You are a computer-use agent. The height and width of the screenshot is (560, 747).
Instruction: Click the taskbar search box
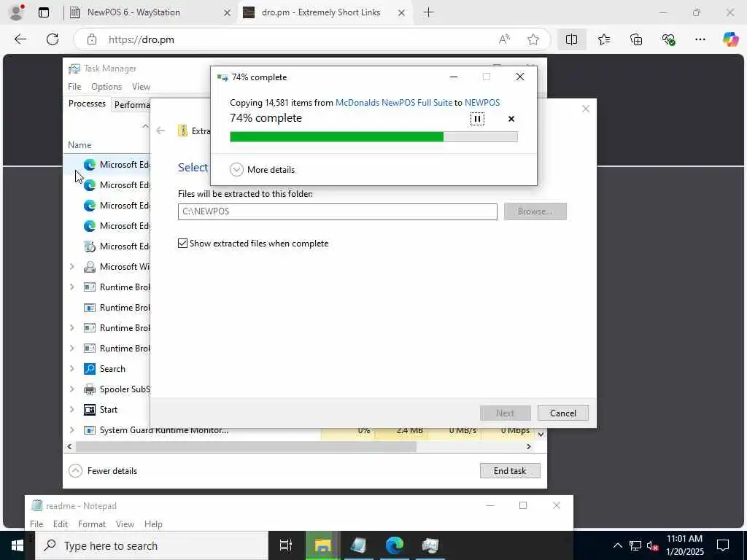click(x=152, y=545)
